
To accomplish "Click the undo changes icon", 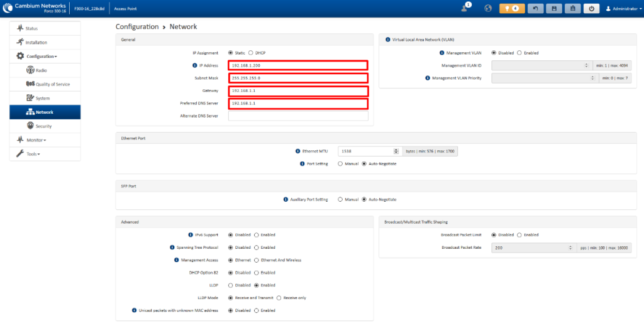I will pos(535,8).
